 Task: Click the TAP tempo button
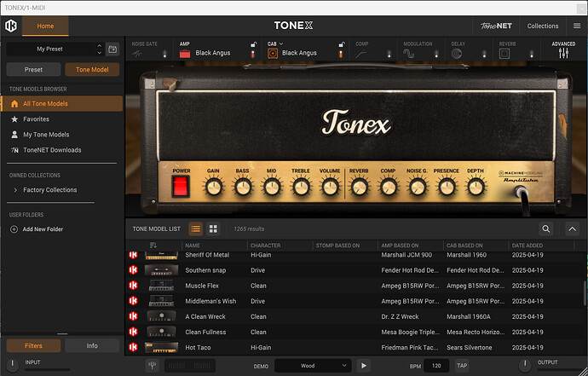coord(462,366)
